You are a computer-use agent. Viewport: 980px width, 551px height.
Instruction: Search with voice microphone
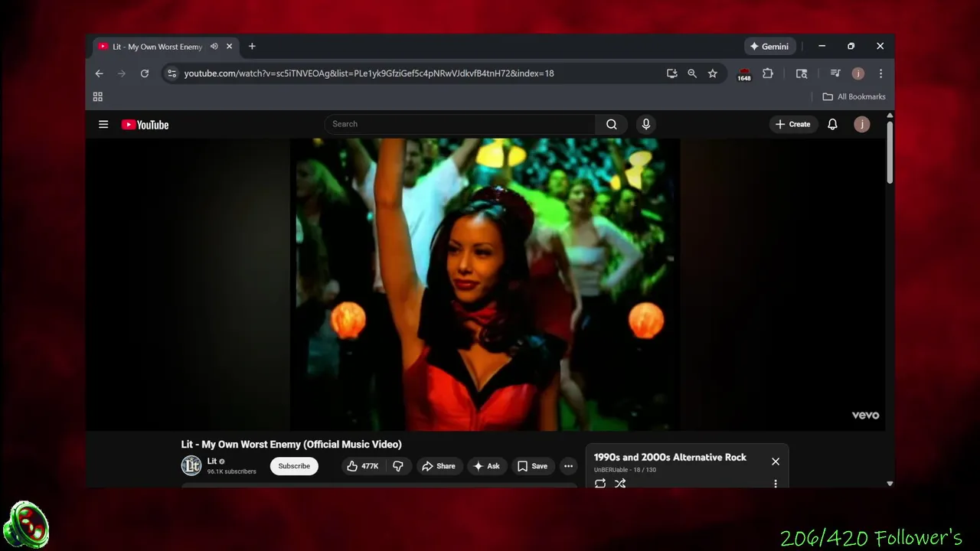[x=646, y=124]
